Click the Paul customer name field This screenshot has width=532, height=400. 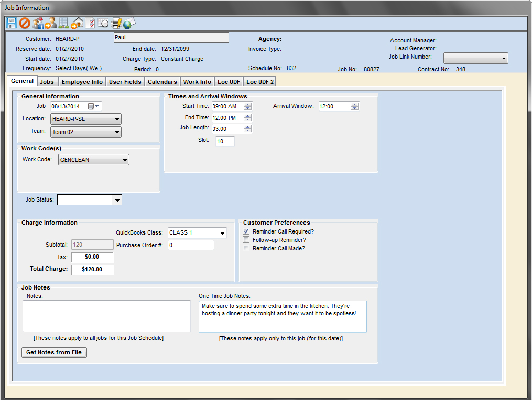pyautogui.click(x=171, y=38)
